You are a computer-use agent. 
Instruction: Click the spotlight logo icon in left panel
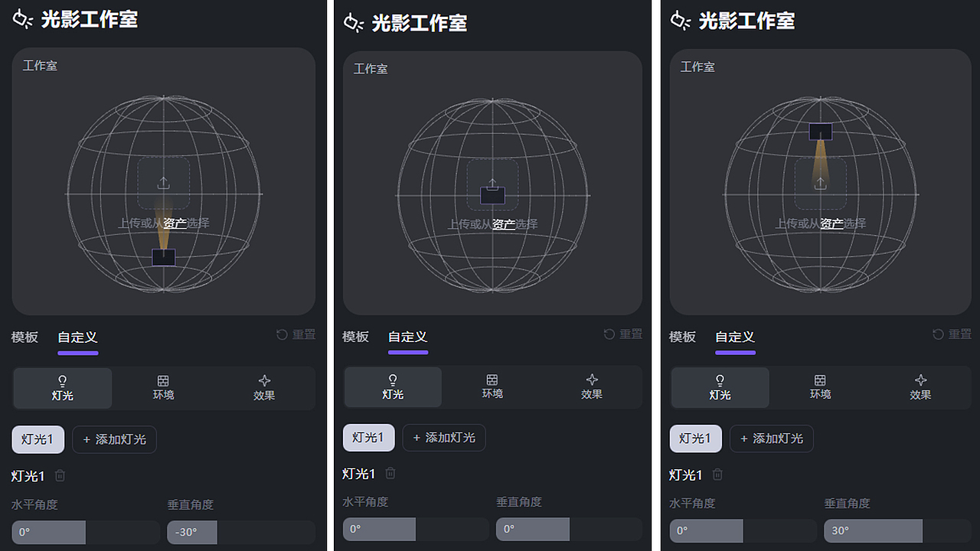23,20
